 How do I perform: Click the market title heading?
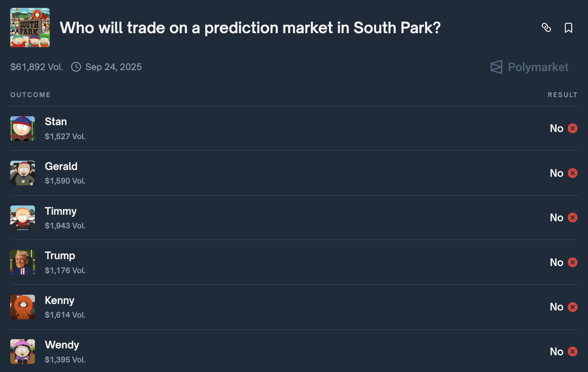[250, 28]
